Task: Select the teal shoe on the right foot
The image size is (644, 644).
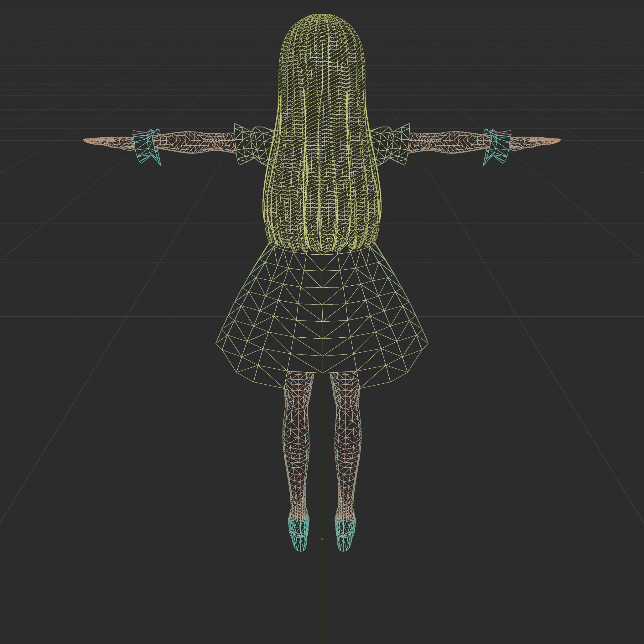Action: click(x=345, y=533)
